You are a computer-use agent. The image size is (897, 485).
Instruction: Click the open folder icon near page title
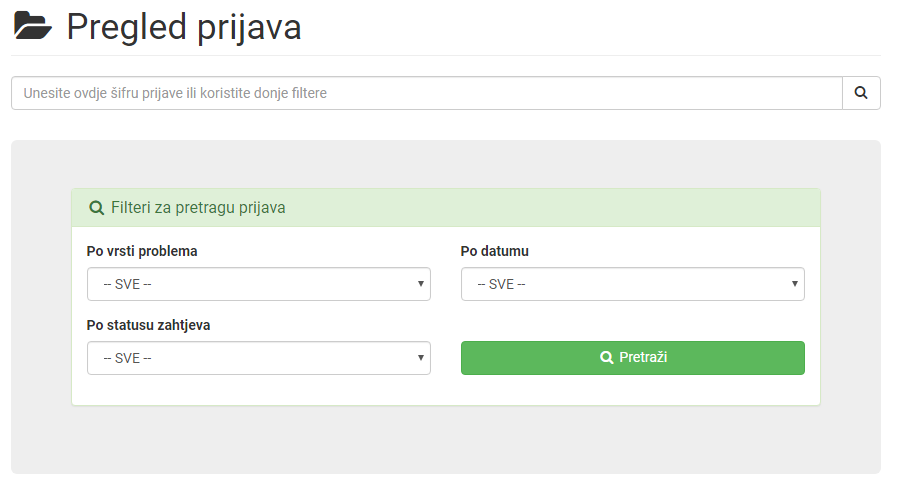[33, 26]
